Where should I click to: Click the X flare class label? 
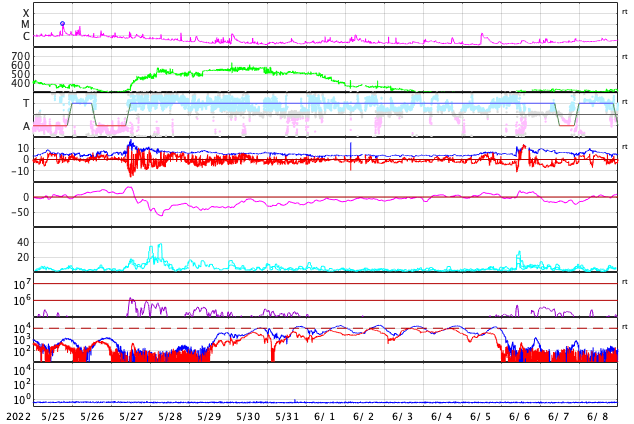point(26,14)
